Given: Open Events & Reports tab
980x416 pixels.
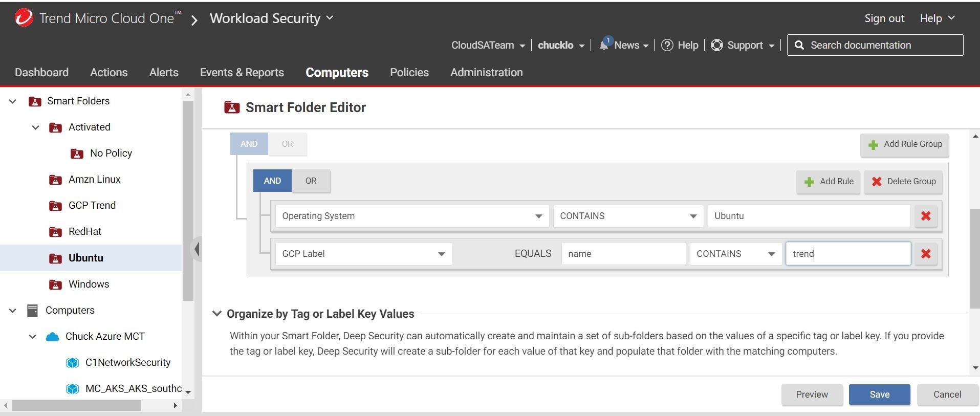Looking at the screenshot, I should 242,73.
